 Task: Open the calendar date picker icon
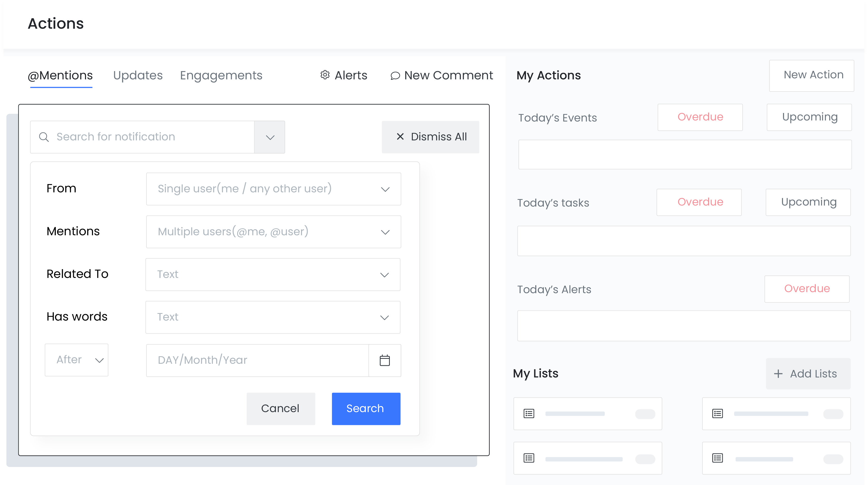click(x=384, y=360)
